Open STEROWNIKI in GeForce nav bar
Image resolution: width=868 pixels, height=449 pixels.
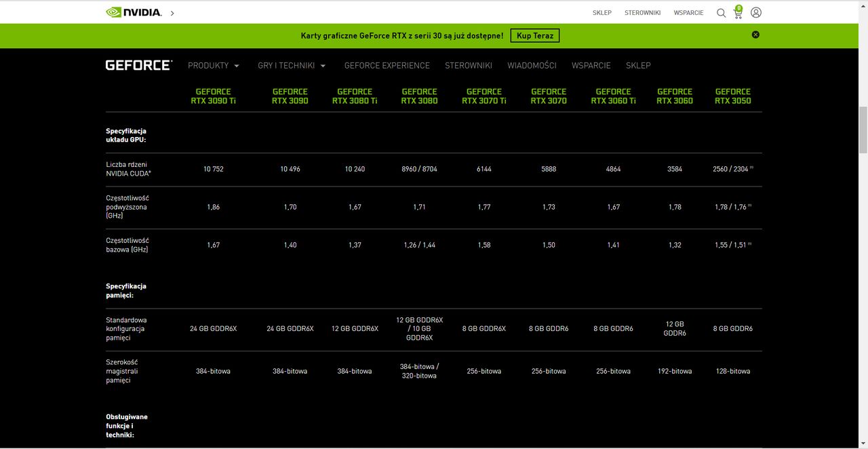coord(469,66)
